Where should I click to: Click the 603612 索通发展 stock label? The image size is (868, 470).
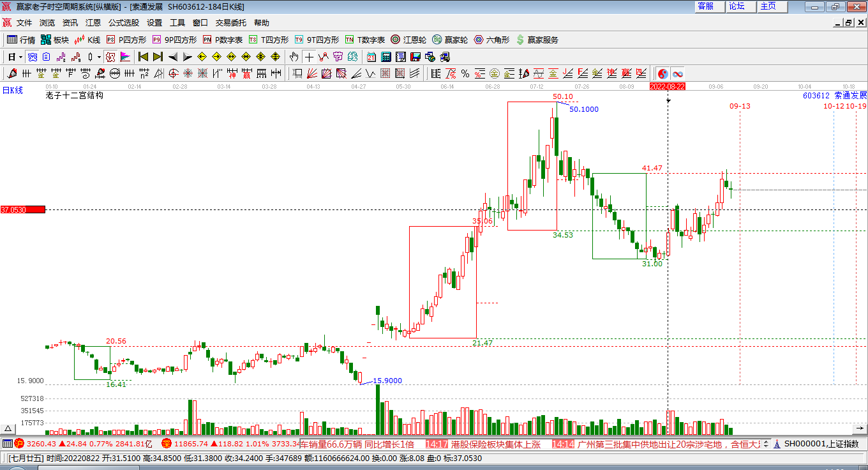click(835, 95)
